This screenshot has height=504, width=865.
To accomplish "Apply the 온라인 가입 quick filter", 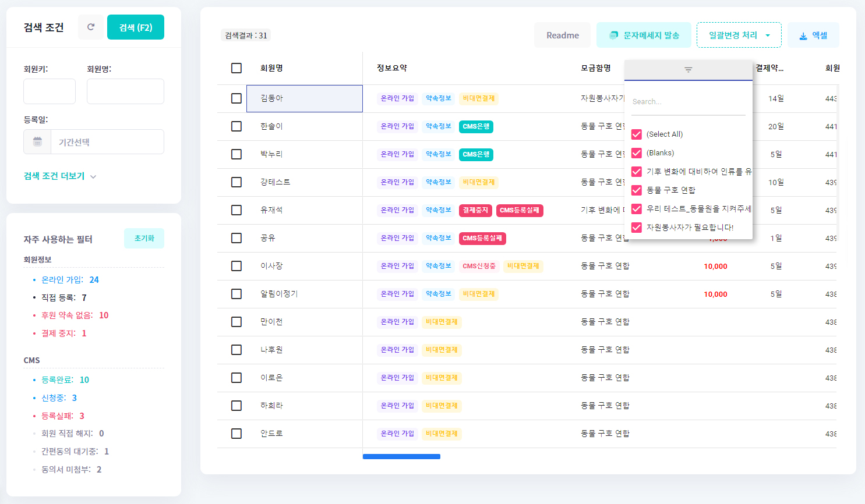I will [62, 280].
